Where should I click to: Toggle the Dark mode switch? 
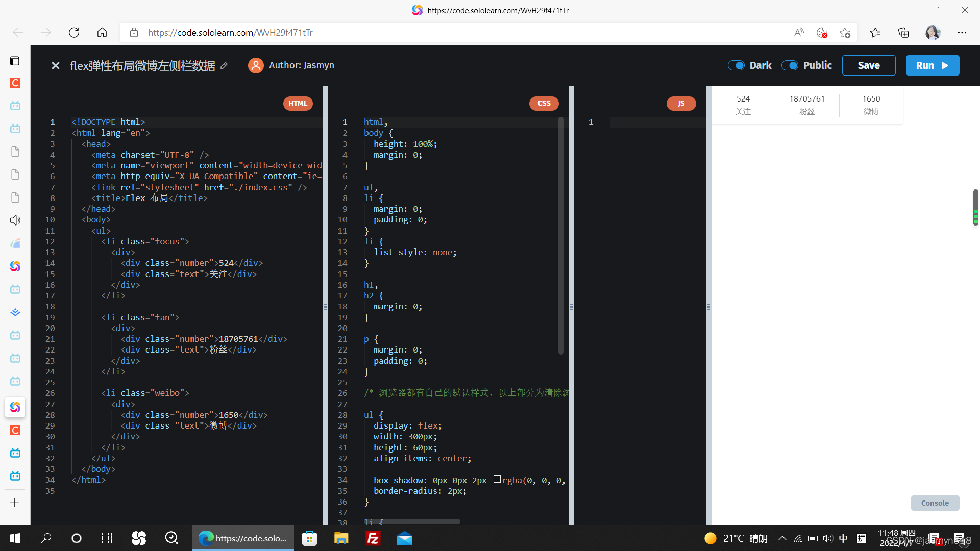pos(736,65)
